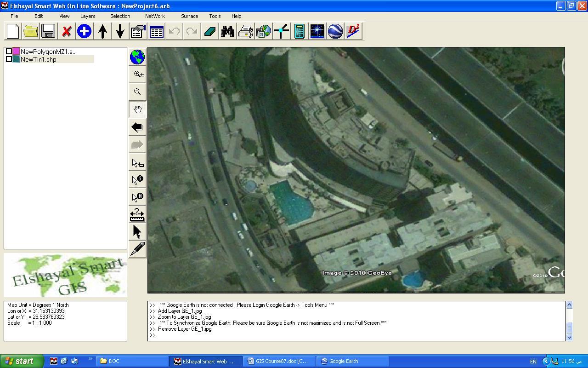This screenshot has height=368, width=588.
Task: Save project with floppy disk icon
Action: [48, 31]
